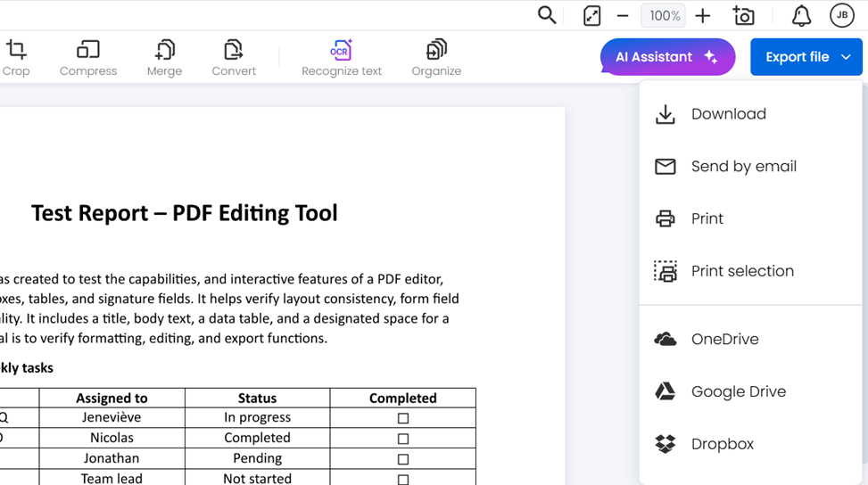
Task: Click the "Jeneviève" table cell
Action: [x=112, y=417]
